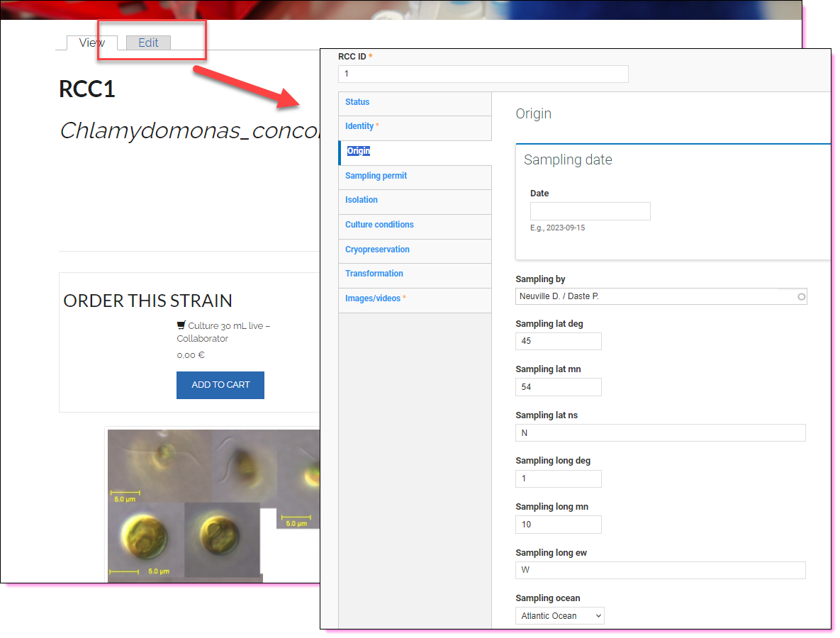840x638 pixels.
Task: Focus the sampling Date input field
Action: coord(590,211)
